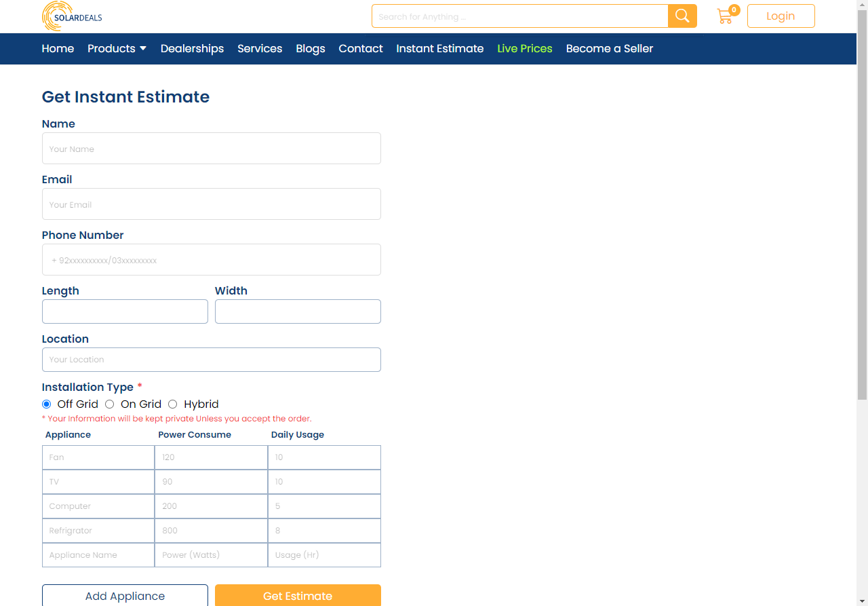Click the Computer power cell 200
This screenshot has width=868, height=606.
(x=212, y=506)
